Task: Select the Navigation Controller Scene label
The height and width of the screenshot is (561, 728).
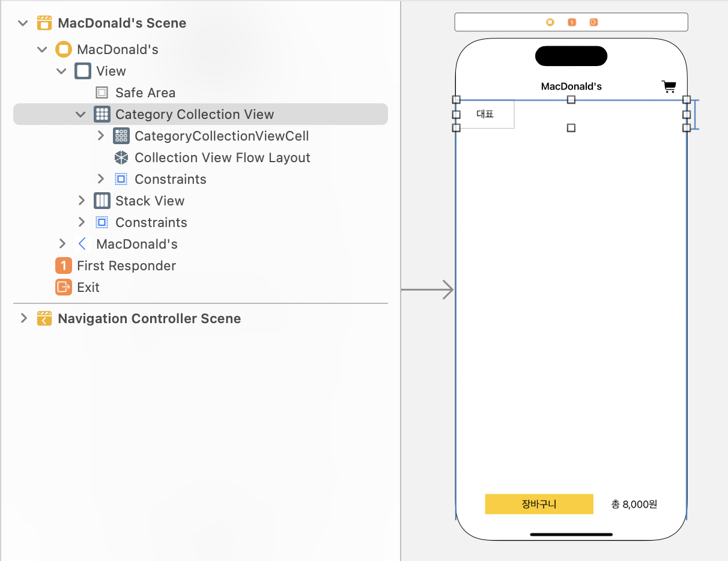Action: coord(150,318)
